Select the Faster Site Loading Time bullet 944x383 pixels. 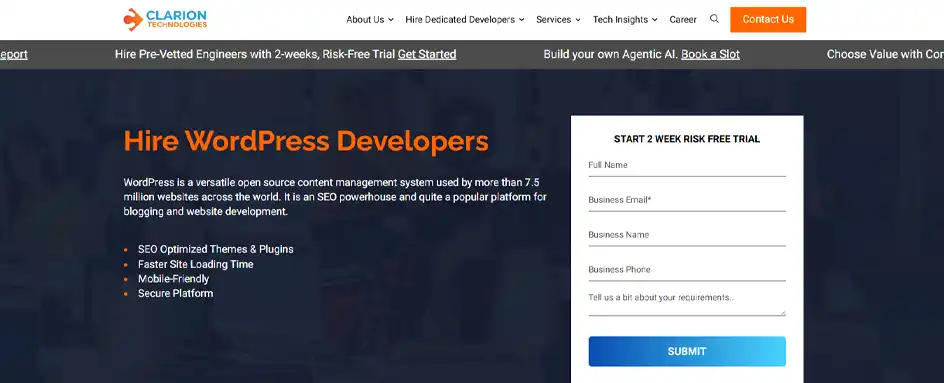pos(196,264)
